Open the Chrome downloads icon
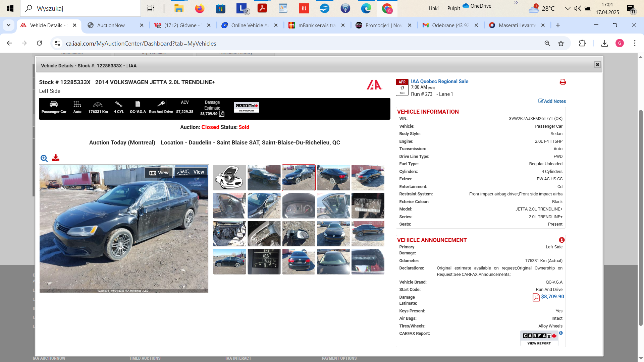Screen dimensions: 644x362 [x=604, y=43]
